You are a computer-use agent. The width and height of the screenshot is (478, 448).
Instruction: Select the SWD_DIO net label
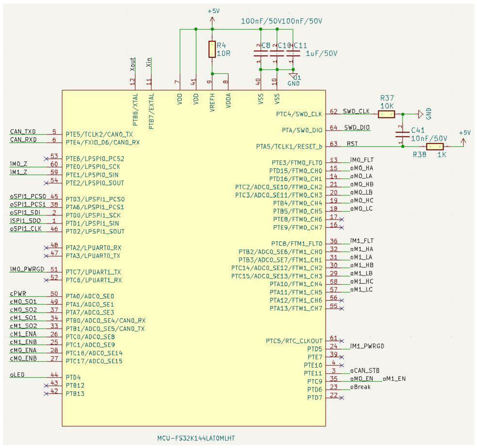(357, 127)
